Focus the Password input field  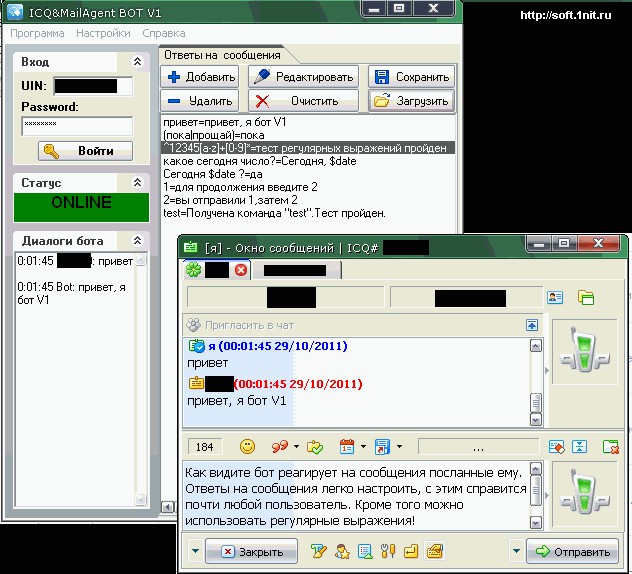tap(77, 126)
